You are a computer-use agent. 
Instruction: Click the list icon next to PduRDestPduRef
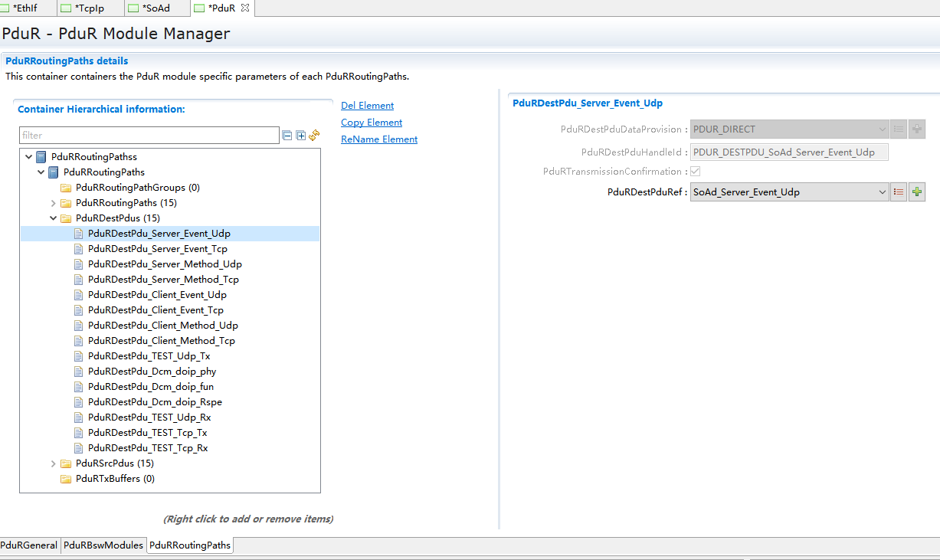tap(899, 192)
